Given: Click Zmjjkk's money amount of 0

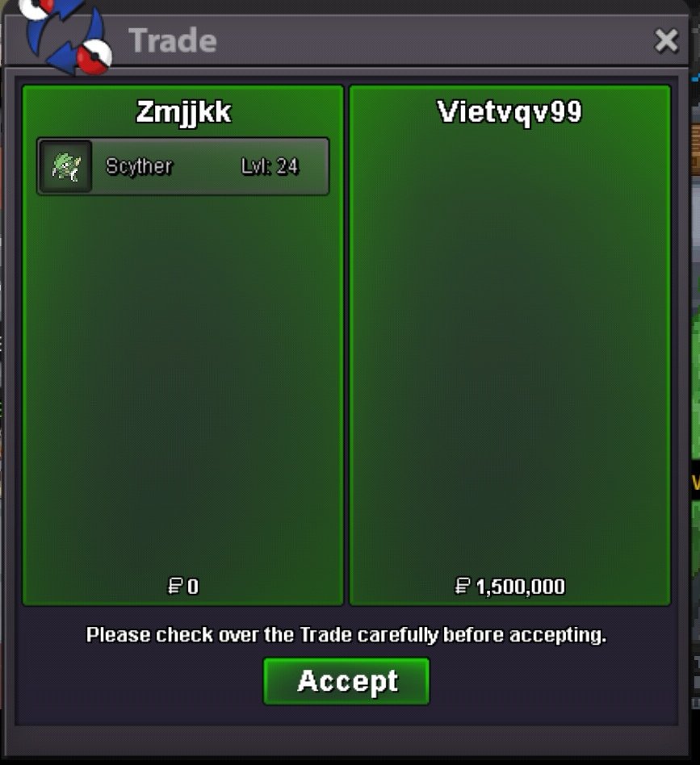Looking at the screenshot, I should click(x=193, y=586).
